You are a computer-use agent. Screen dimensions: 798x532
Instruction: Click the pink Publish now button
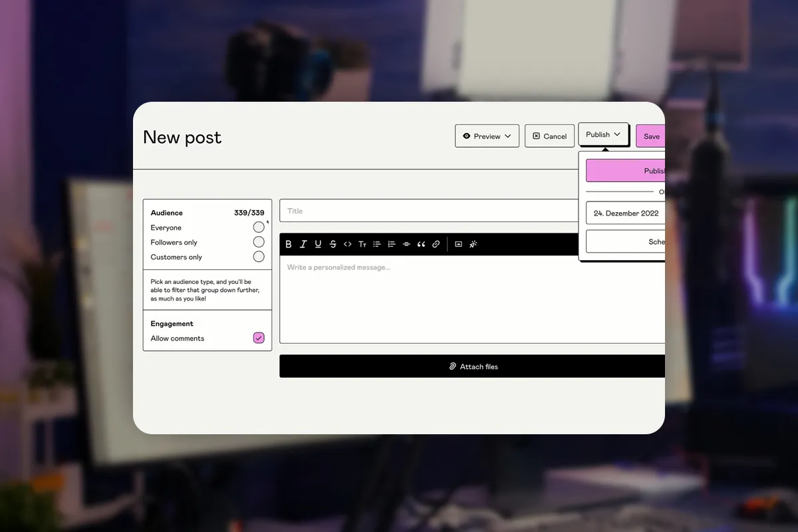(625, 170)
